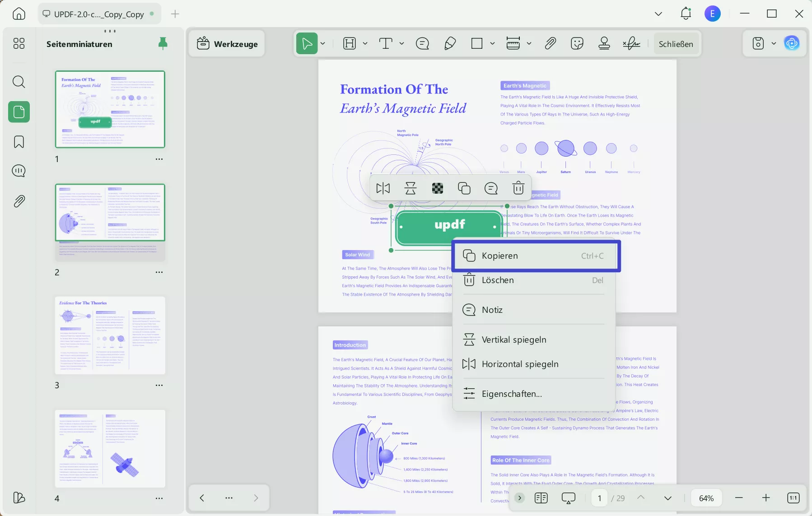Open options menu for page 2 thumbnail

159,272
